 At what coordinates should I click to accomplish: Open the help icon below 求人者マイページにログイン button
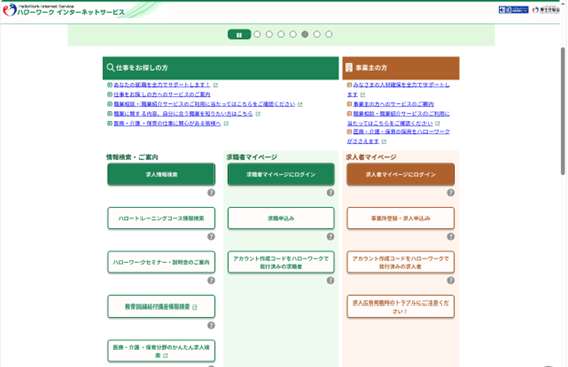[451, 192]
